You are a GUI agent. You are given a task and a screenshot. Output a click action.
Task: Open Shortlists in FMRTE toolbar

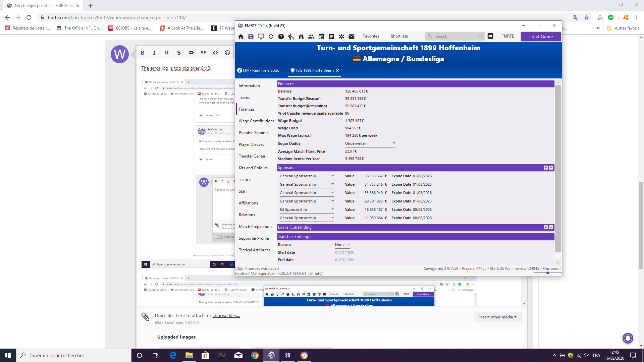pos(399,36)
